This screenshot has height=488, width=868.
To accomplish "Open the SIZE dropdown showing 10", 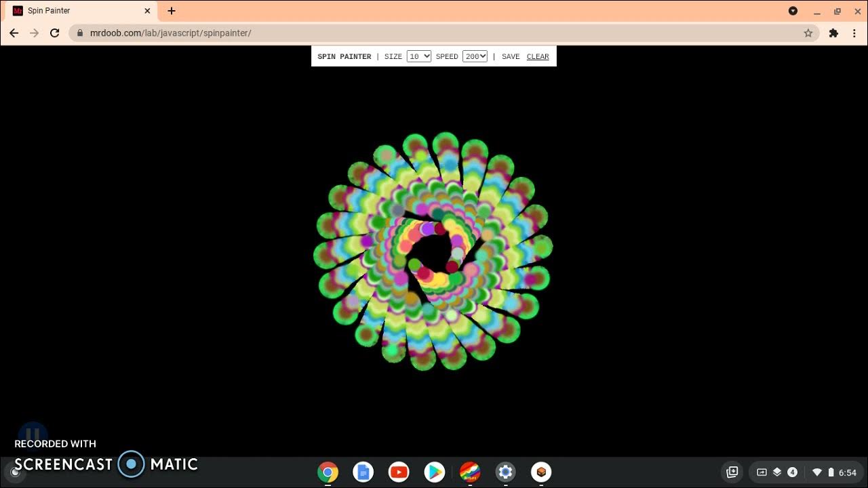I will (x=419, y=56).
